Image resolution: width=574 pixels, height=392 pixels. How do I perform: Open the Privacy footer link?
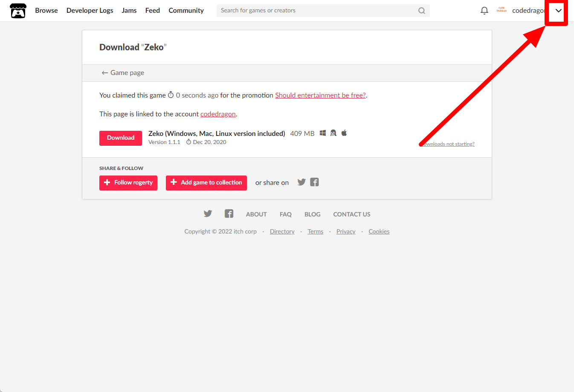(x=346, y=231)
